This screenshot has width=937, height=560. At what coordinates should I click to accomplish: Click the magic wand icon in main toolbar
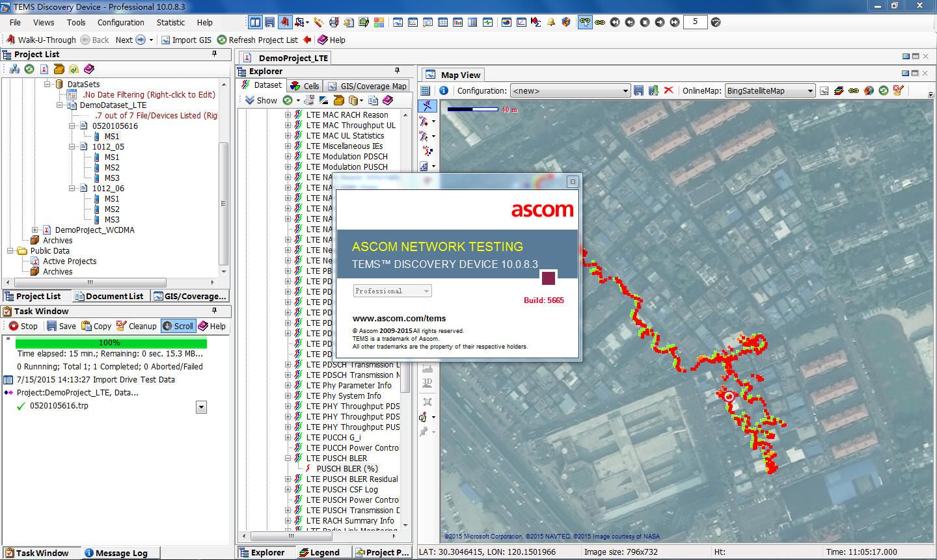click(x=318, y=22)
